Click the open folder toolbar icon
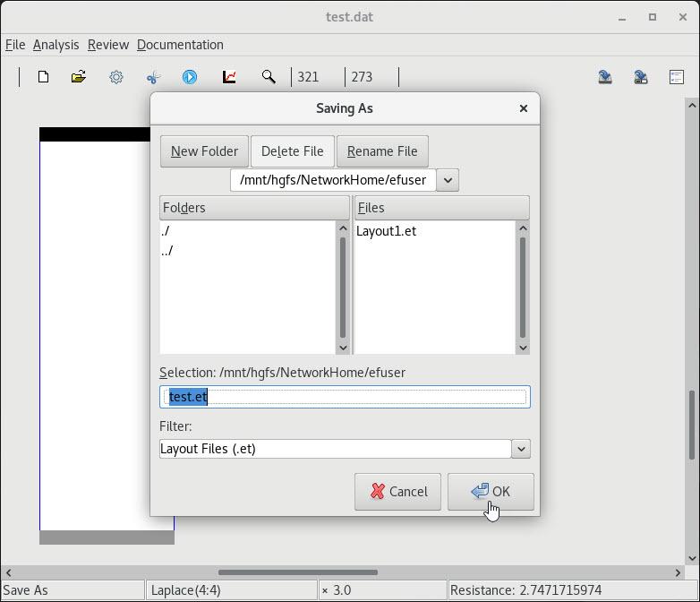 pos(79,77)
